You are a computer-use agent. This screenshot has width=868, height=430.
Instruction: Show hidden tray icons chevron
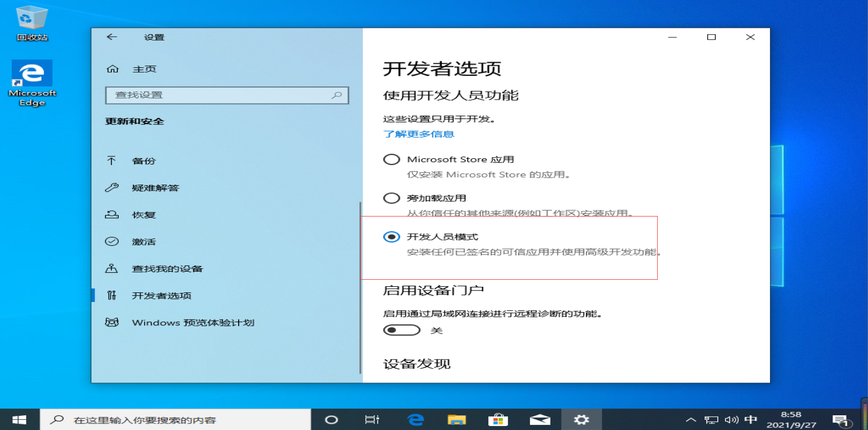click(691, 420)
